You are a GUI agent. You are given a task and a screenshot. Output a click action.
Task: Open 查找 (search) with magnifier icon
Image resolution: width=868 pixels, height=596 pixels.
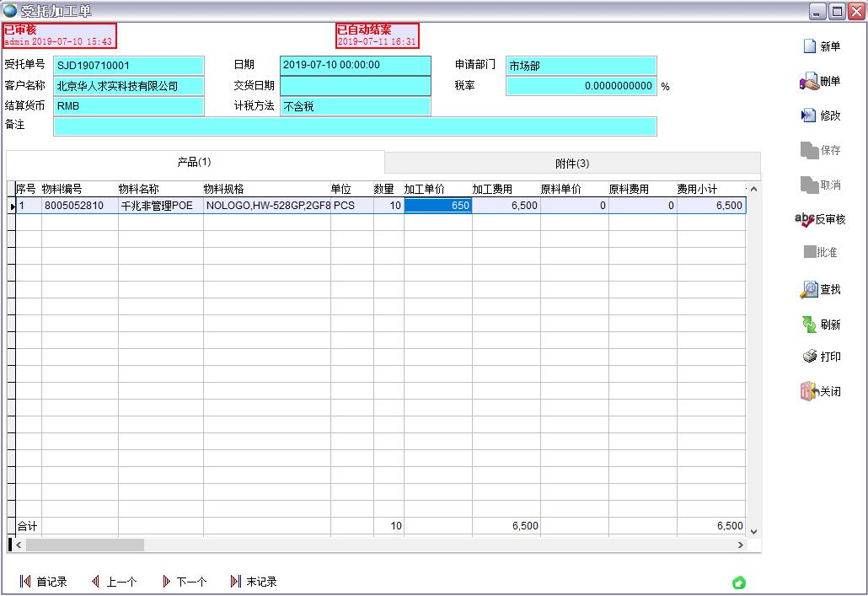pos(809,290)
